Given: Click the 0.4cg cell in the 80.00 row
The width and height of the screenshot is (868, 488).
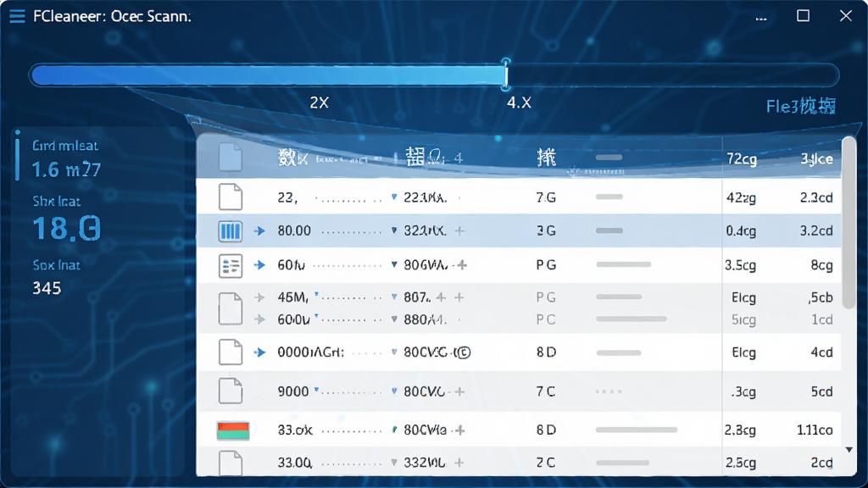Looking at the screenshot, I should pos(741,230).
